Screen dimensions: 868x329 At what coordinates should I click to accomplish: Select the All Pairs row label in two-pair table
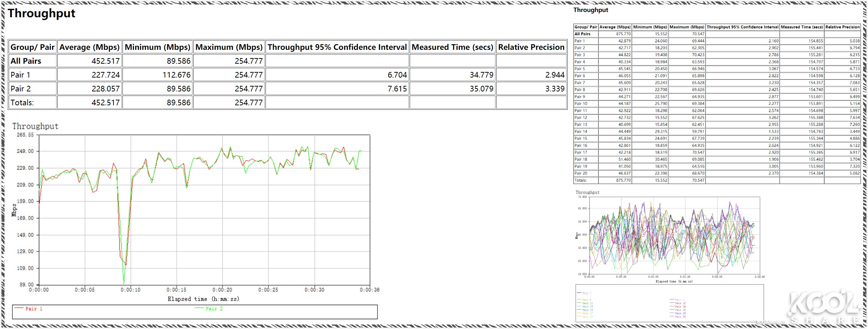tap(26, 61)
